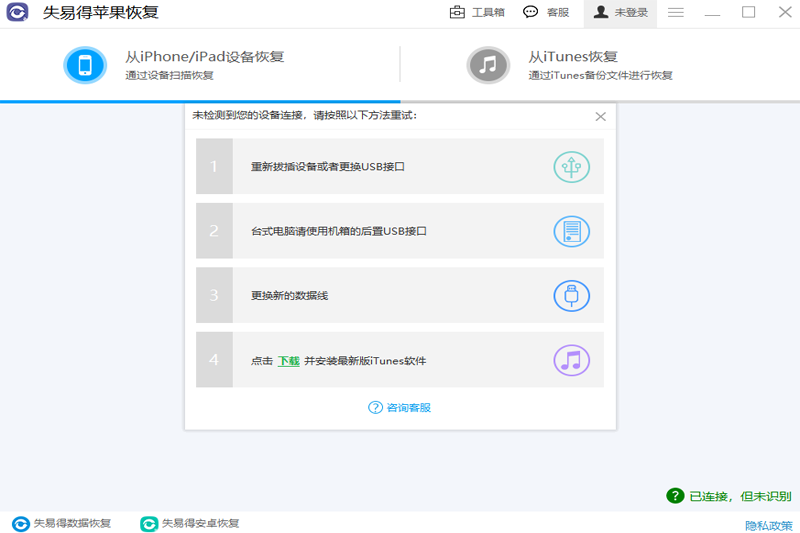Click the blue phone device icon
Viewport: 800px width, 533px height.
pos(85,65)
